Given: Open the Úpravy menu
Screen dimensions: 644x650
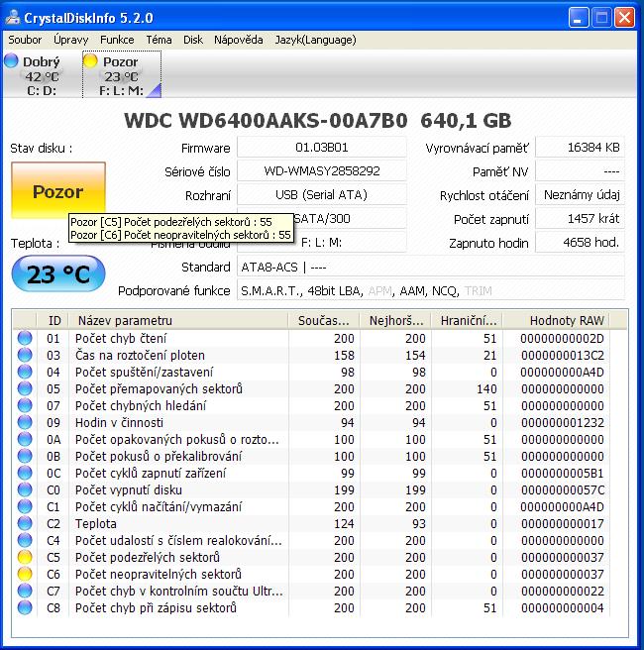Looking at the screenshot, I should 71,40.
